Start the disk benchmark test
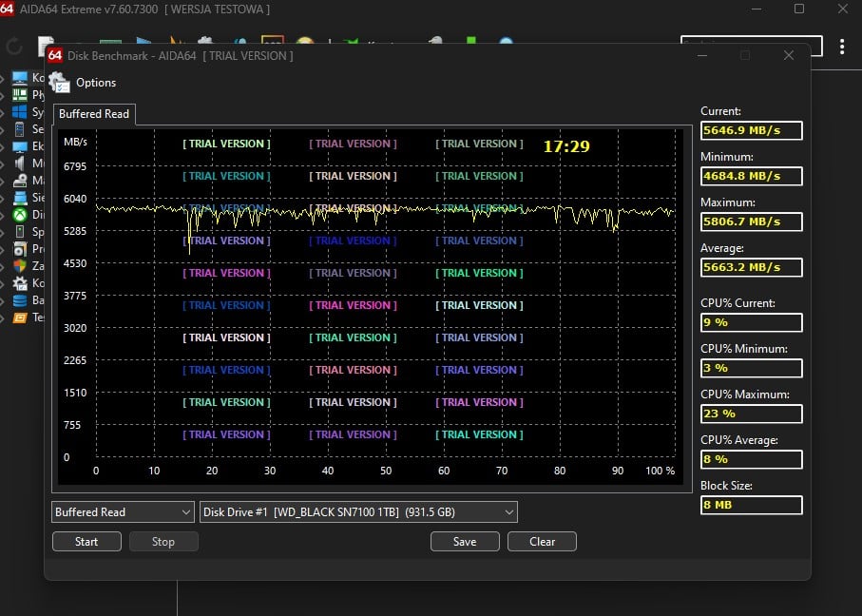This screenshot has height=616, width=862. (x=86, y=542)
